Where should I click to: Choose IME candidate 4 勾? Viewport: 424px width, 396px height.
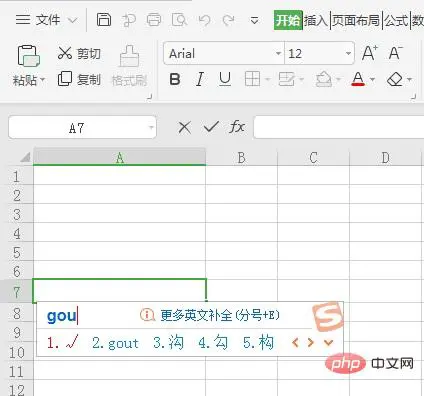pos(213,342)
